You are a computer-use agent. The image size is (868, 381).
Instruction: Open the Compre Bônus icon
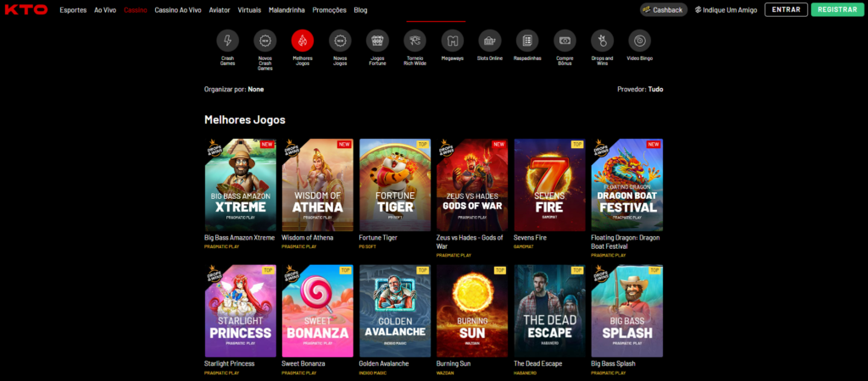(x=565, y=41)
